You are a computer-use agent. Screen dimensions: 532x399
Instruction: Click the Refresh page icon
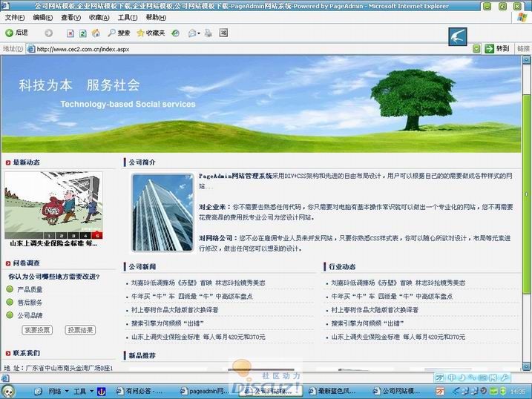coord(83,33)
